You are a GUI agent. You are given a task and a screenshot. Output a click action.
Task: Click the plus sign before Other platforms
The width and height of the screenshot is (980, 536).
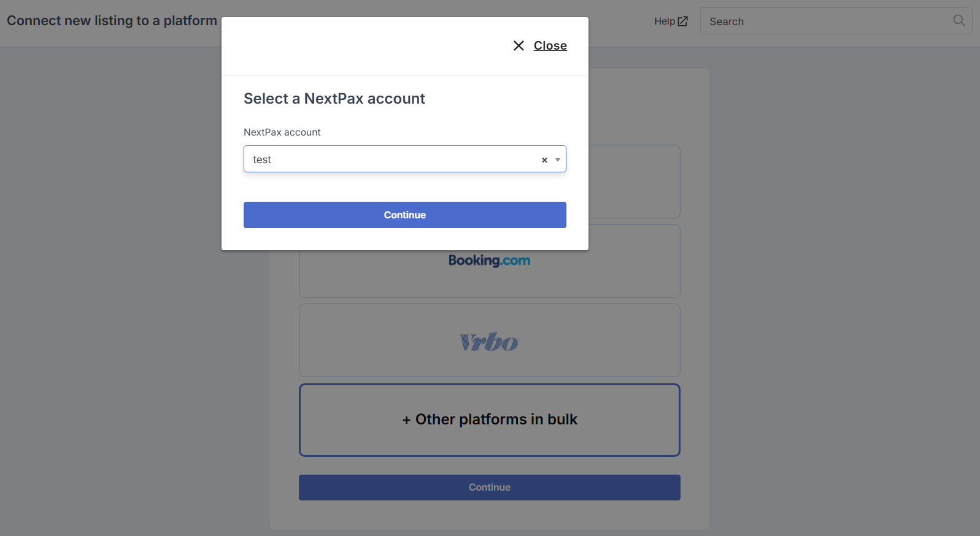[406, 420]
